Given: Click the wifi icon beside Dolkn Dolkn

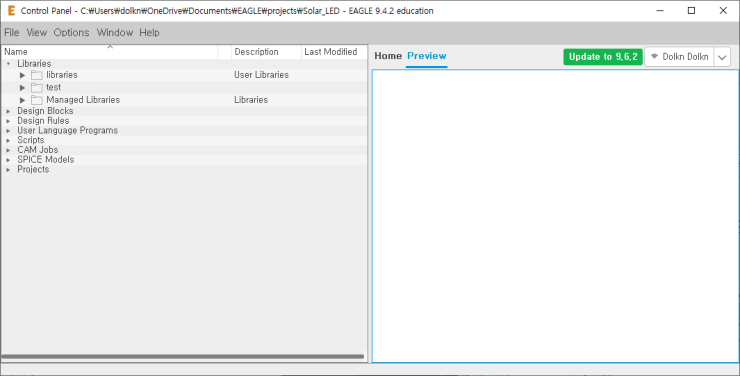Looking at the screenshot, I should click(x=654, y=57).
